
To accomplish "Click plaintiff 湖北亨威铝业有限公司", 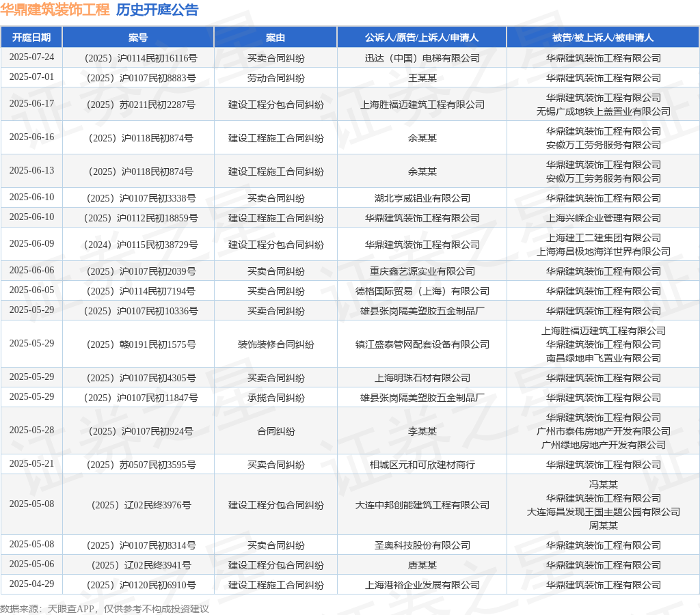I will click(422, 198).
